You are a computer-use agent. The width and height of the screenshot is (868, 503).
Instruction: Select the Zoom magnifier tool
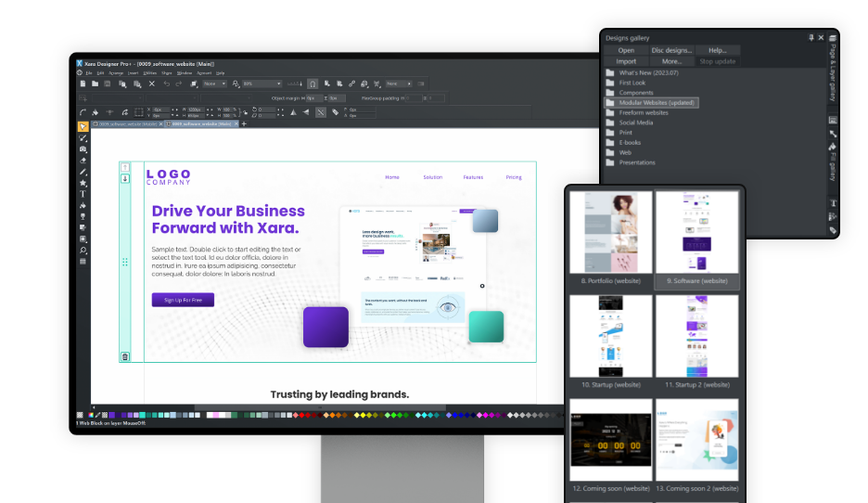click(x=83, y=251)
